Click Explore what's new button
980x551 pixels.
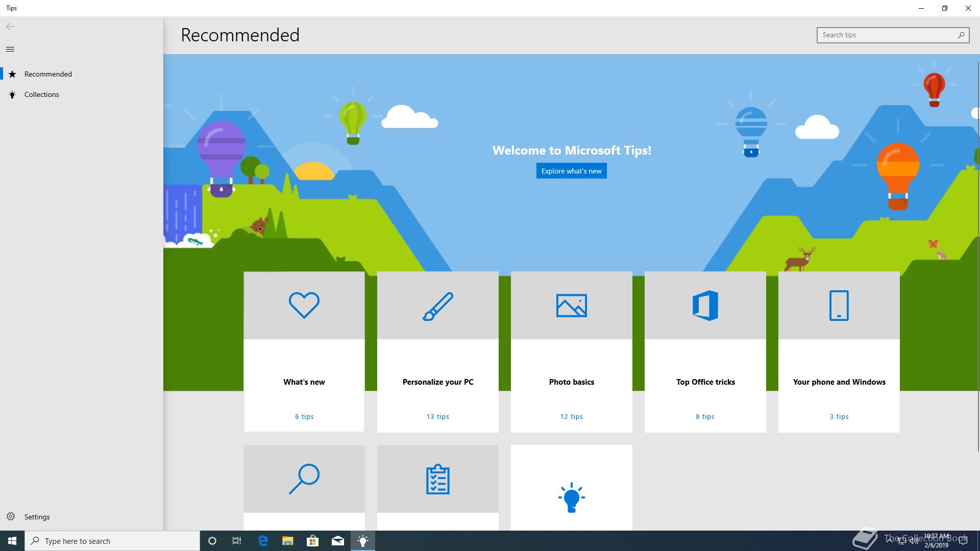pos(571,171)
